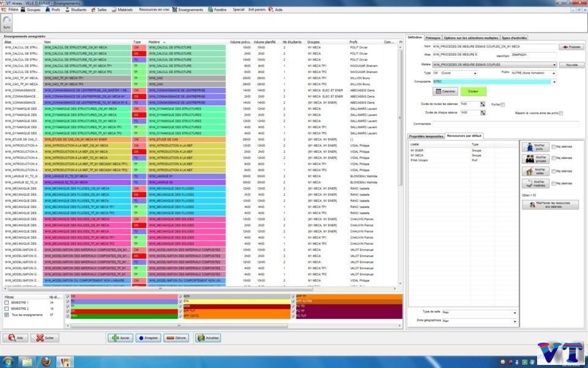The width and height of the screenshot is (588, 368).
Task: Open the Calendrier calendar
Action: (x=445, y=91)
